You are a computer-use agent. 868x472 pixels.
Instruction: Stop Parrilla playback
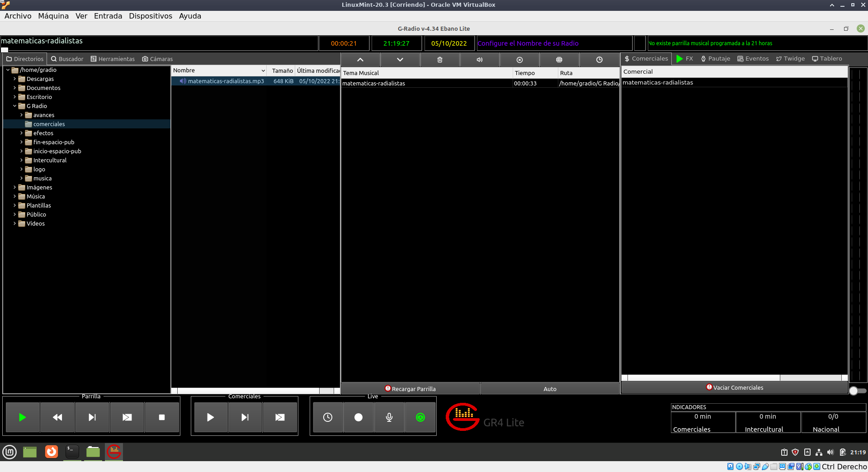pos(162,417)
